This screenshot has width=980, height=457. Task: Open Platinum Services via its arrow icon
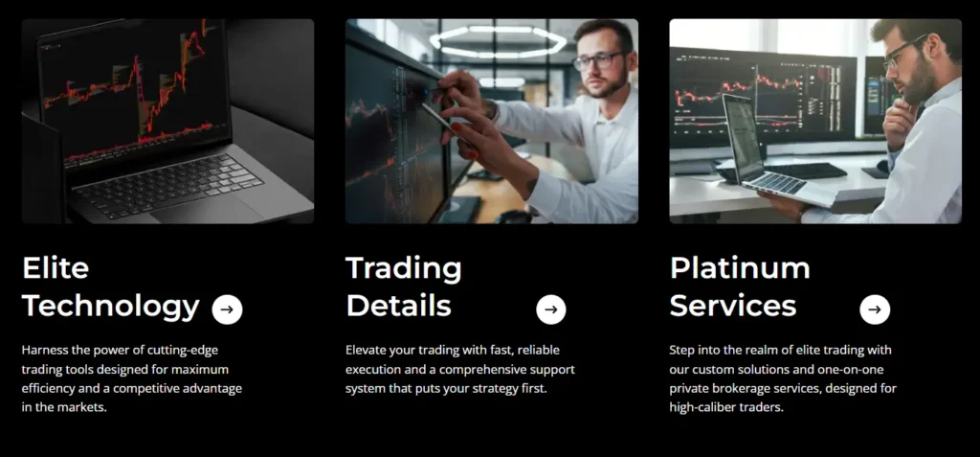(875, 309)
